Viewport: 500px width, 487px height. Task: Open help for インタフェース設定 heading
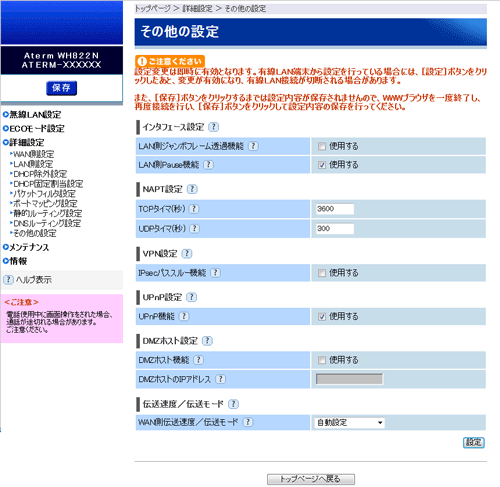(x=214, y=127)
